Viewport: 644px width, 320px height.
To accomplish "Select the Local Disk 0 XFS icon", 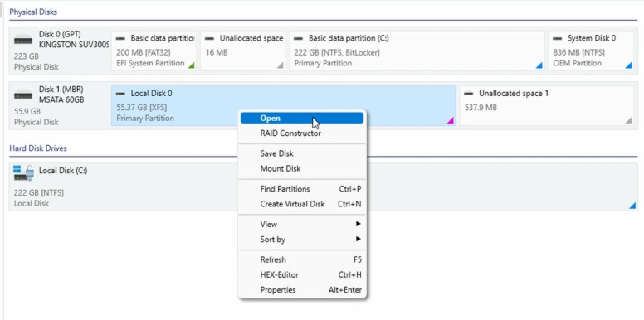I will pyautogui.click(x=120, y=94).
